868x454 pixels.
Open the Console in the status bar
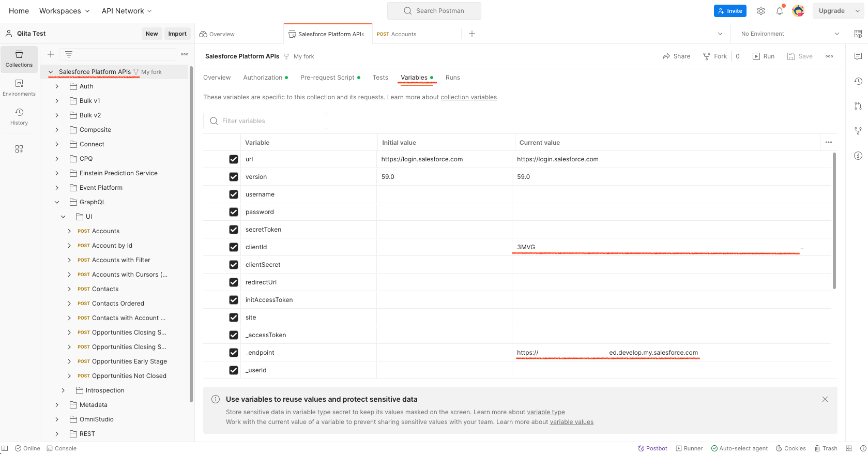[62, 448]
